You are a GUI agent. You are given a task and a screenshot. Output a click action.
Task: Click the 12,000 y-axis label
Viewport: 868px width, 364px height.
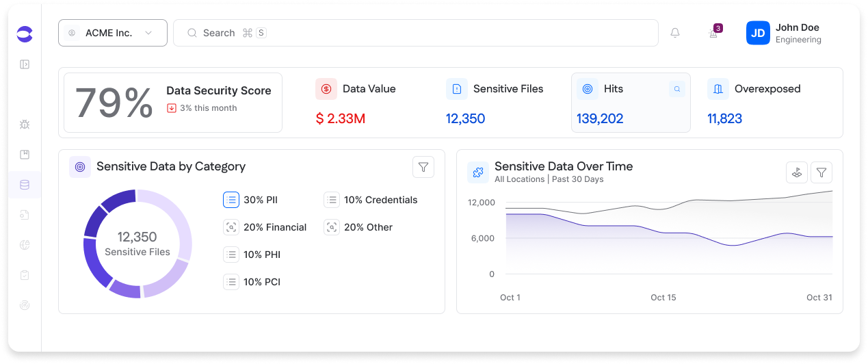[482, 203]
